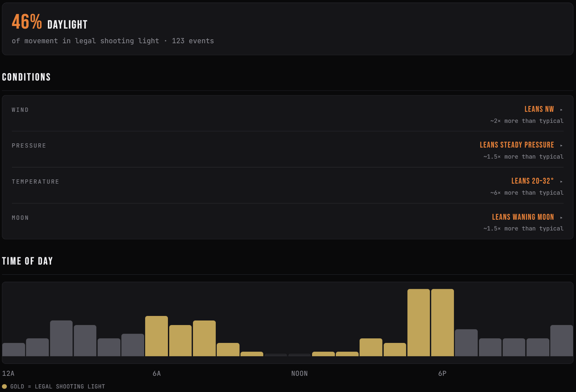The width and height of the screenshot is (576, 392).
Task: Expand the Moon row arrow
Action: tap(561, 217)
